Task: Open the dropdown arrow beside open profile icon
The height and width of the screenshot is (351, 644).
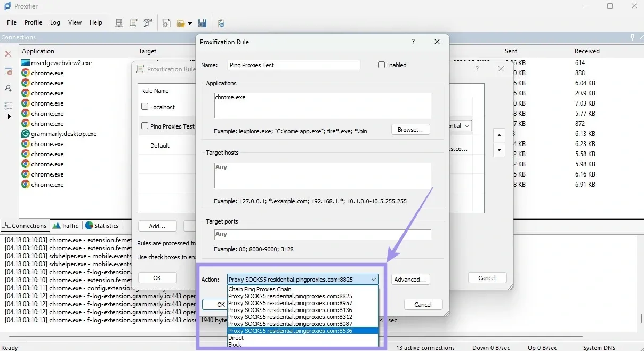Action: tap(189, 23)
